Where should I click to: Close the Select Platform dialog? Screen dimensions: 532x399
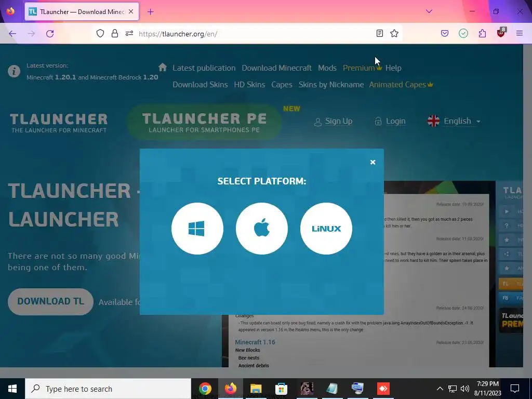coord(373,162)
